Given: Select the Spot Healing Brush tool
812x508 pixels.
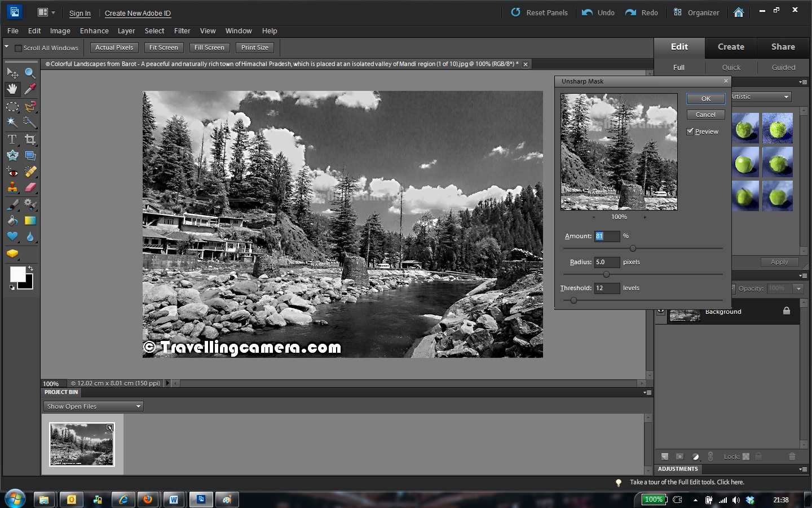Looking at the screenshot, I should [x=30, y=172].
